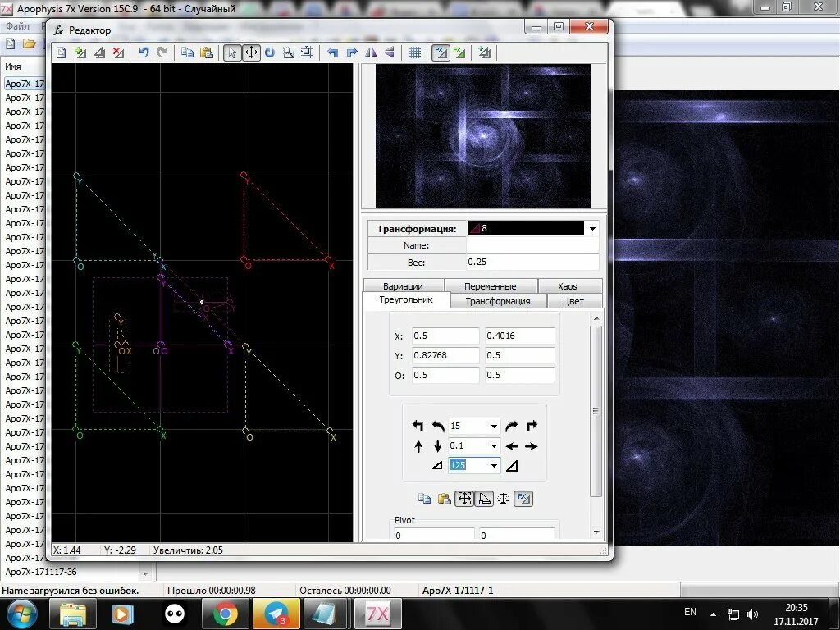Open Telegram from the taskbar

pyautogui.click(x=276, y=614)
